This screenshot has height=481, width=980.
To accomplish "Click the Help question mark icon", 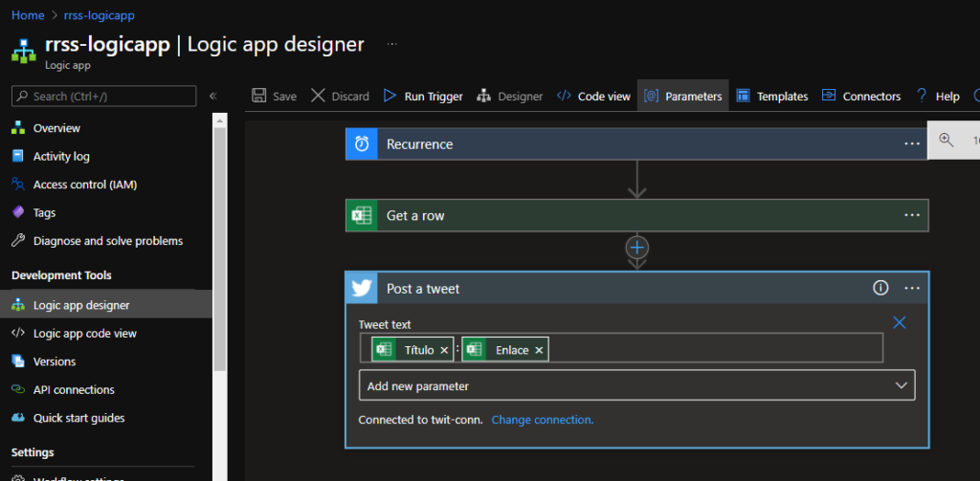I will coord(922,97).
